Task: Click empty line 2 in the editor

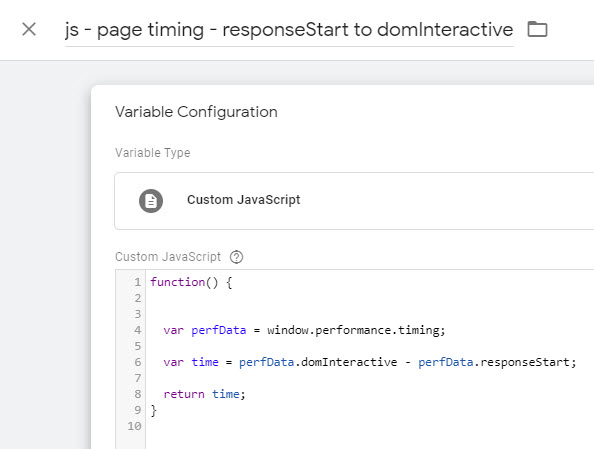Action: pyautogui.click(x=369, y=298)
